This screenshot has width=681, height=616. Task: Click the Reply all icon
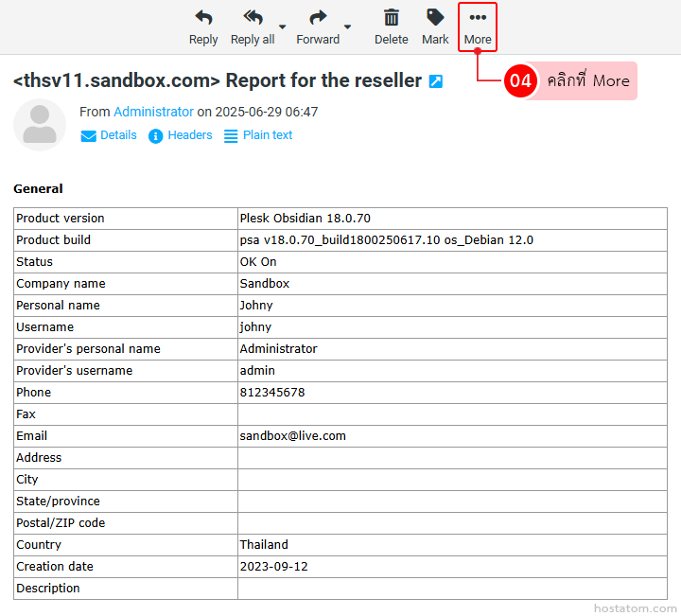coord(253,18)
